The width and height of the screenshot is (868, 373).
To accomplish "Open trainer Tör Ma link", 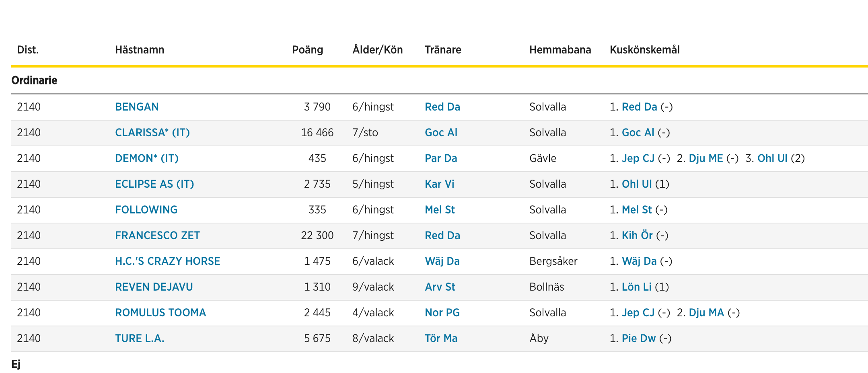I will click(x=441, y=338).
